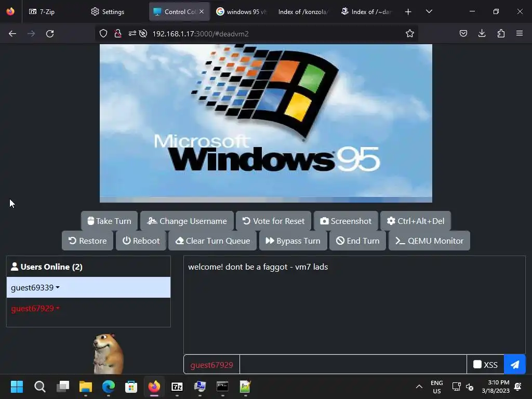
Task: Open File Explorer from taskbar
Action: pyautogui.click(x=86, y=387)
